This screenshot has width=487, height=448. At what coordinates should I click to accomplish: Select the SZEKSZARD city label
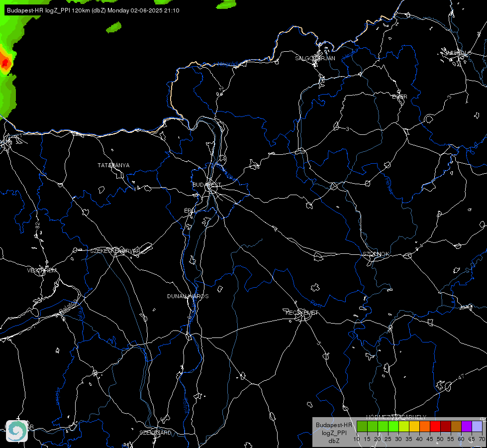click(155, 433)
